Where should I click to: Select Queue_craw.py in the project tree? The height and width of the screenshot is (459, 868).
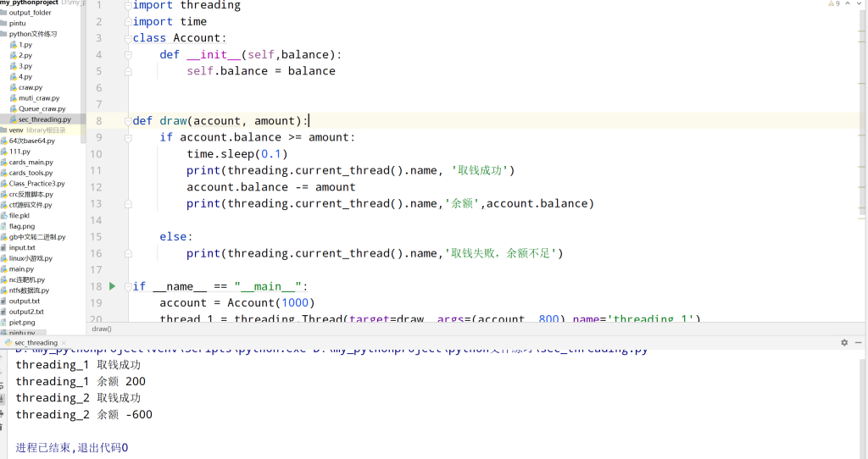click(42, 108)
